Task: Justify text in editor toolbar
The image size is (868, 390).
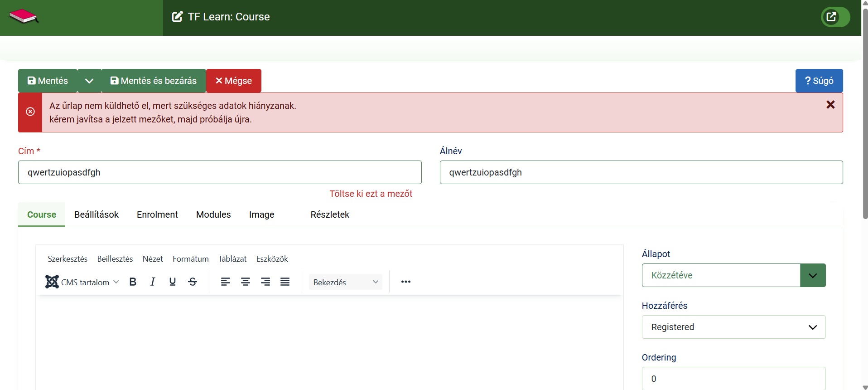Action: coord(285,282)
